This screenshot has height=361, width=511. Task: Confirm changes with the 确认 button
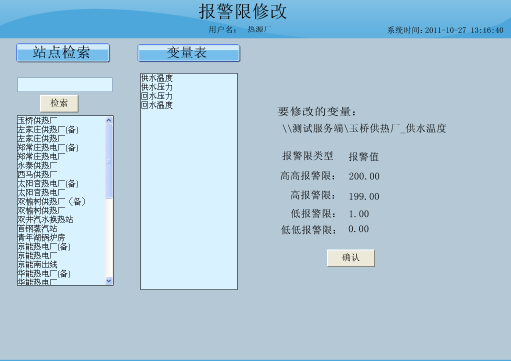(351, 258)
